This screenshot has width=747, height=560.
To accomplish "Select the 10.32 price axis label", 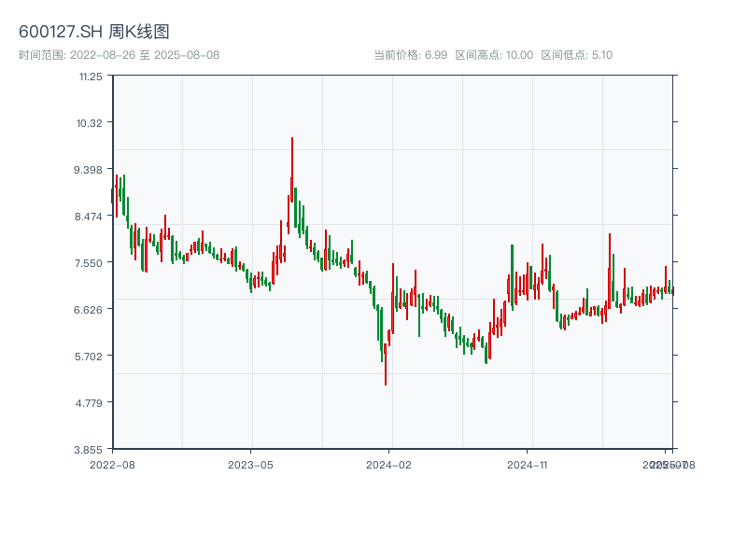I will 91,123.
